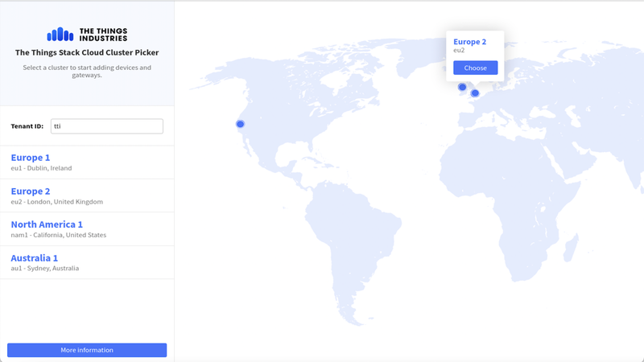Screen dimensions: 644x362
Task: Click "nam1 - California, United States" subtitle
Action: point(58,235)
